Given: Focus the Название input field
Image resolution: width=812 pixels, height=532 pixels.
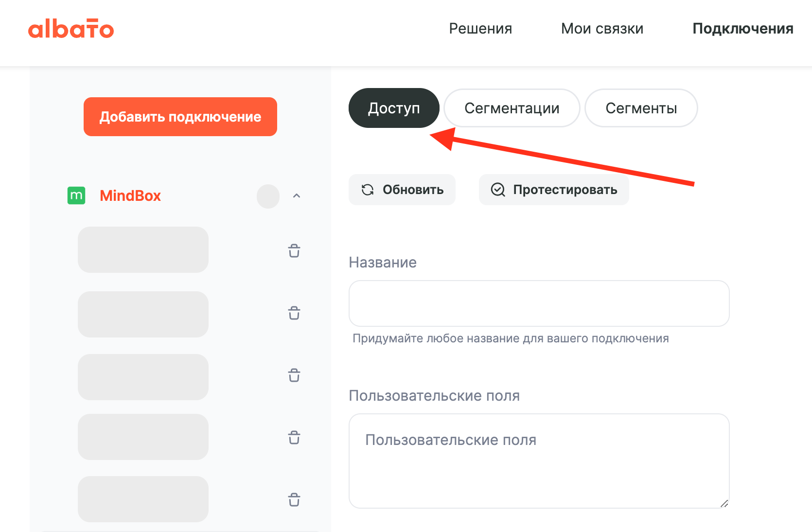Looking at the screenshot, I should 539,303.
